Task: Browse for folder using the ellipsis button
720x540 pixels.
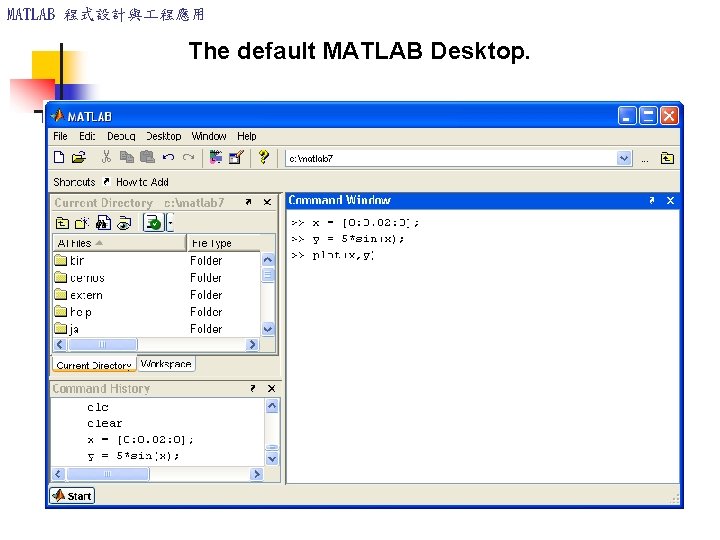Action: pos(645,159)
